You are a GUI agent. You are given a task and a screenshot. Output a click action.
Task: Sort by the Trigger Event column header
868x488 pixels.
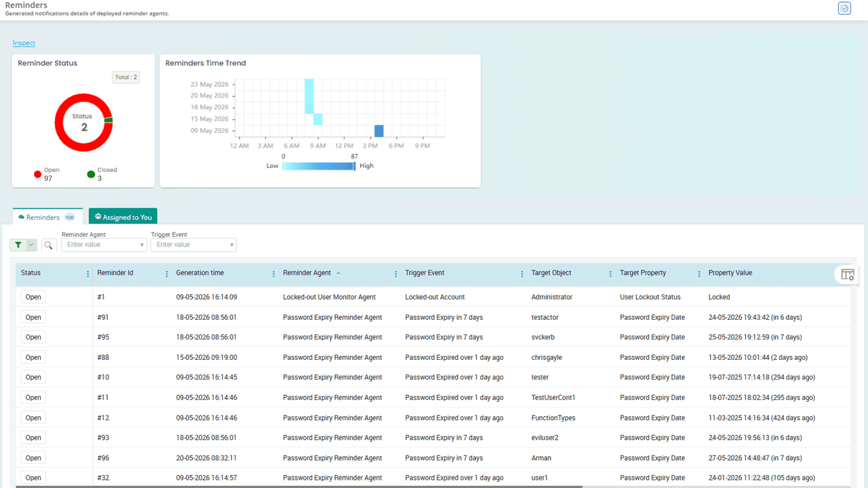click(x=425, y=273)
